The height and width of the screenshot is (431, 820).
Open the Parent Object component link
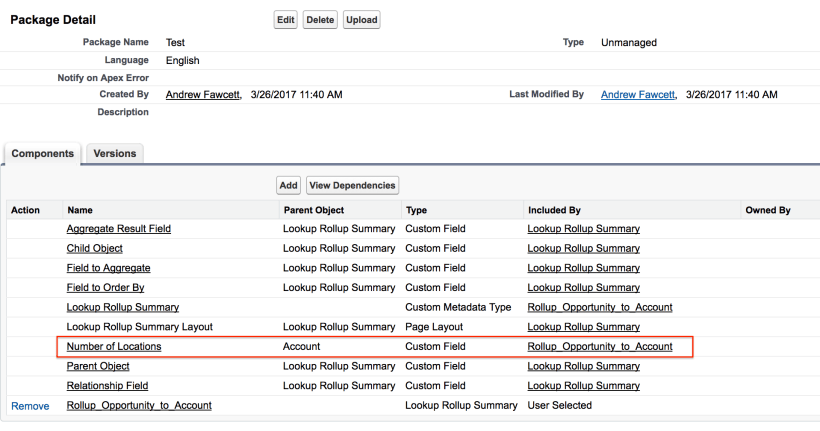coord(99,366)
